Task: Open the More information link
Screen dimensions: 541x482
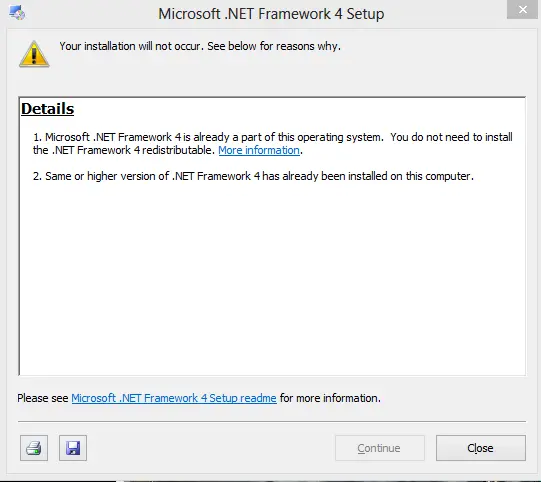Action: pyautogui.click(x=259, y=150)
